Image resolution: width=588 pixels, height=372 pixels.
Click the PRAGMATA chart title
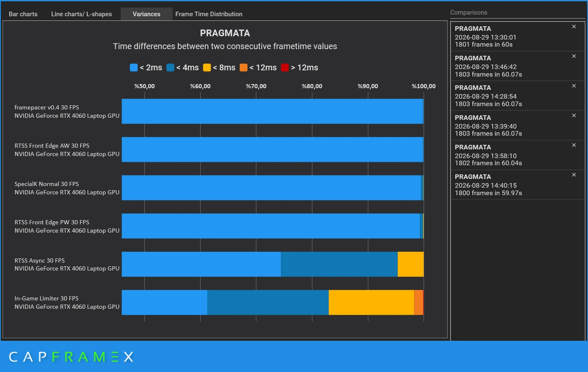[x=225, y=33]
